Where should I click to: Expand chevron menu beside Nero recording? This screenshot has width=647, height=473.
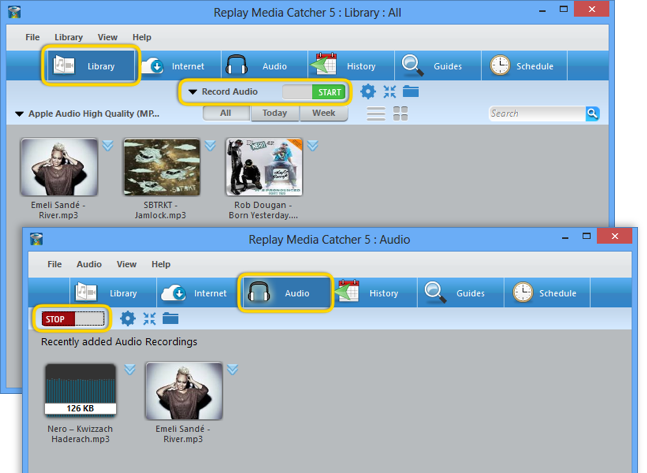click(x=130, y=369)
